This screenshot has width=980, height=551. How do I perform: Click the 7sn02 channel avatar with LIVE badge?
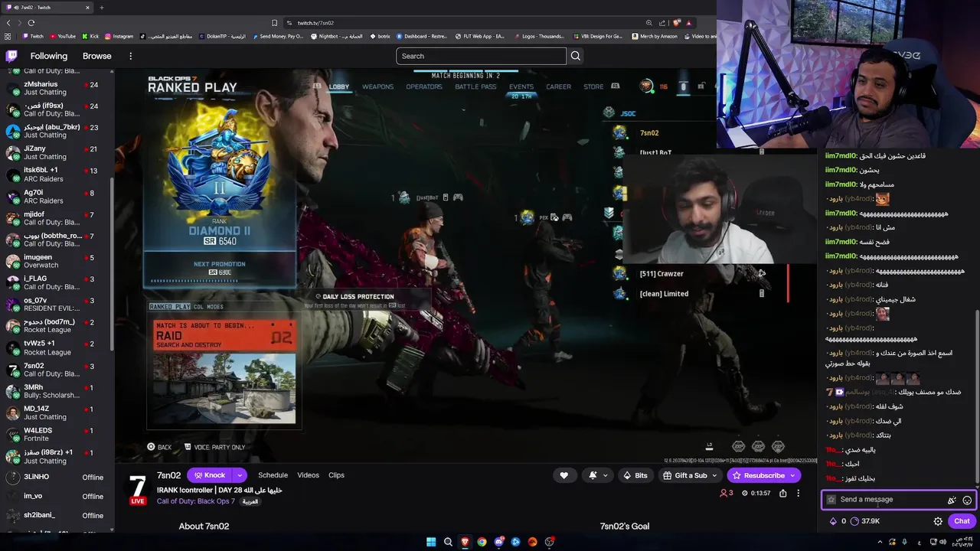[138, 490]
